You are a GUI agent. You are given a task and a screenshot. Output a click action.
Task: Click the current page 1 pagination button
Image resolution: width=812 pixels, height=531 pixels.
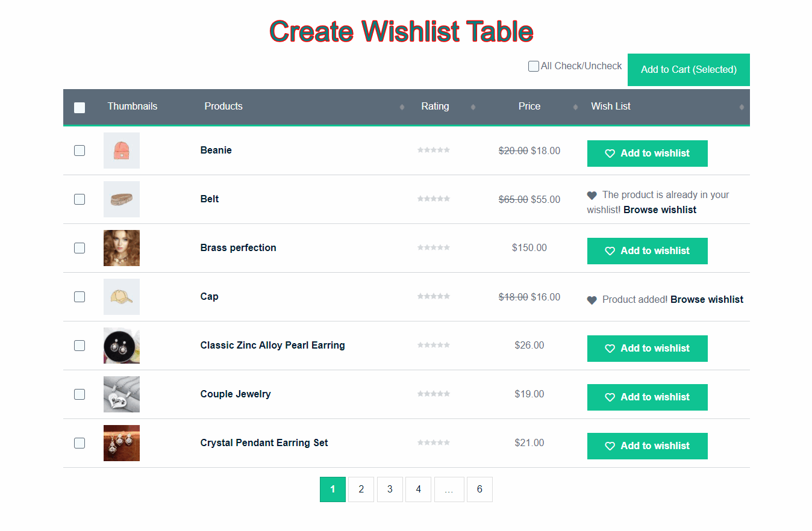point(333,489)
